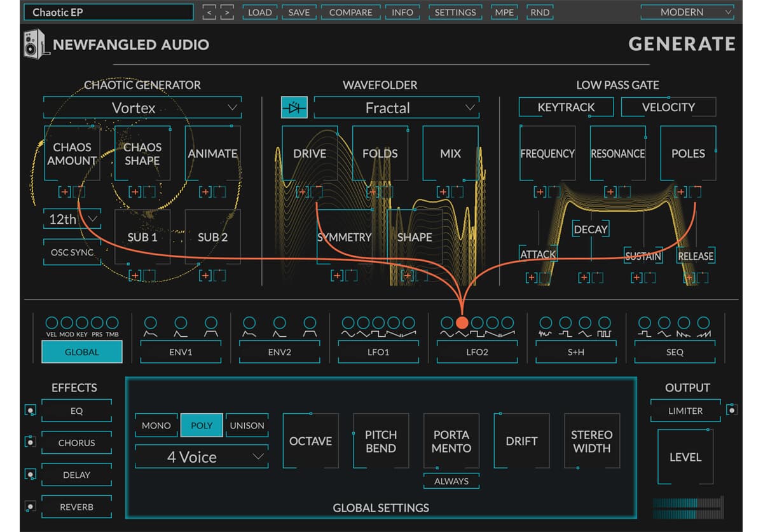Click the LEVEL output control
763x532 pixels.
click(x=685, y=457)
